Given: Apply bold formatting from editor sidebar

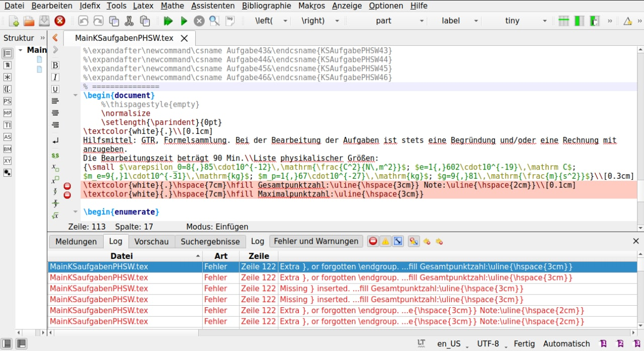Looking at the screenshot, I should point(55,65).
